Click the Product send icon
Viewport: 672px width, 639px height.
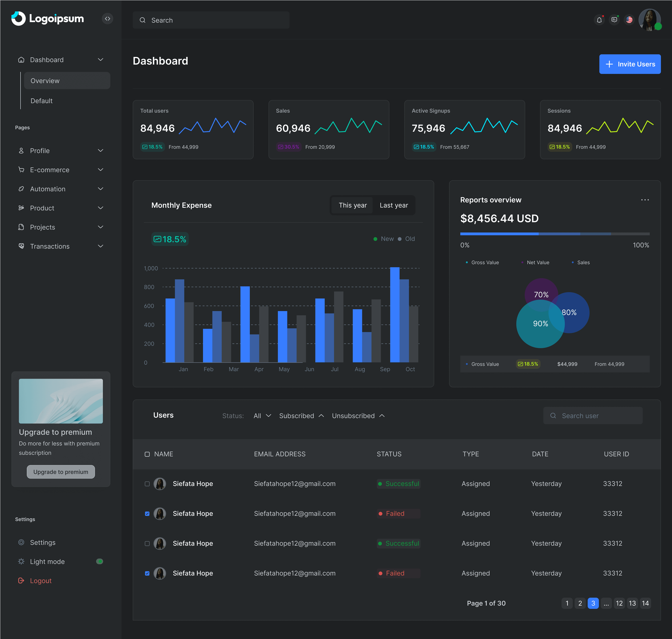pyautogui.click(x=21, y=208)
